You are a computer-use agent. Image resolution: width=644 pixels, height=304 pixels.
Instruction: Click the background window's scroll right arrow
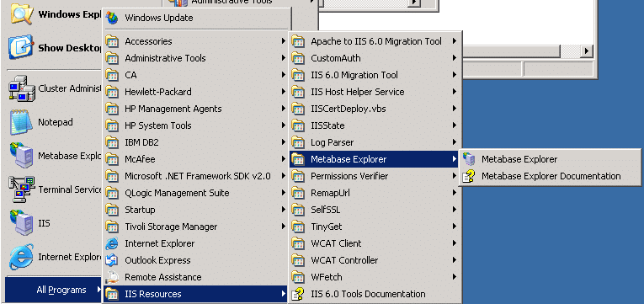coord(586,51)
